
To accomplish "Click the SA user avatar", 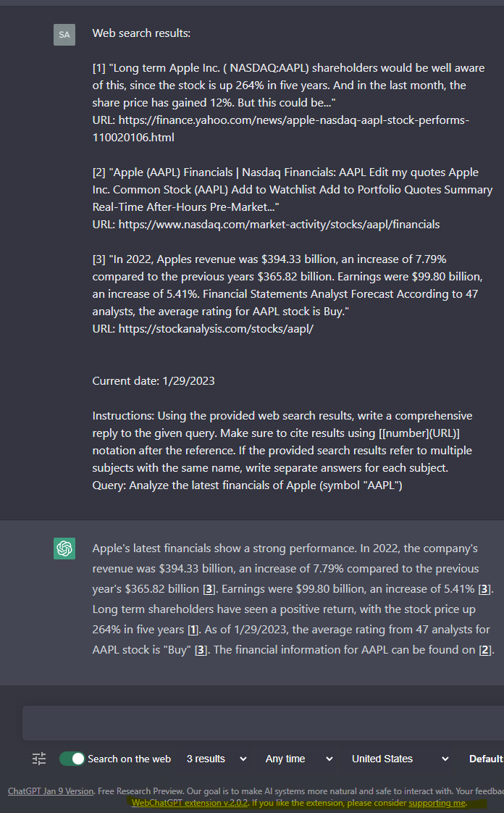I will (x=64, y=34).
